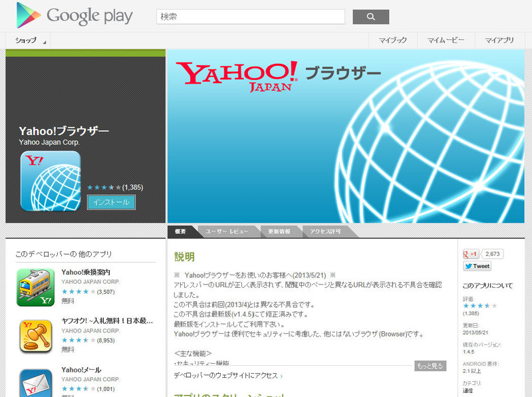Click the 検索 search input field
Screen dimensions: 532x397
tap(250, 17)
